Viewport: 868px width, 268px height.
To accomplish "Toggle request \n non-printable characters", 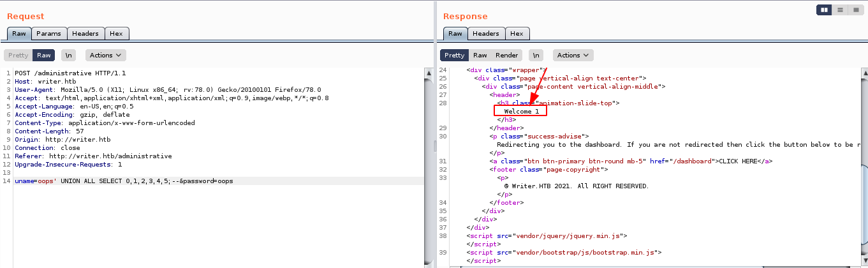I will tap(68, 56).
